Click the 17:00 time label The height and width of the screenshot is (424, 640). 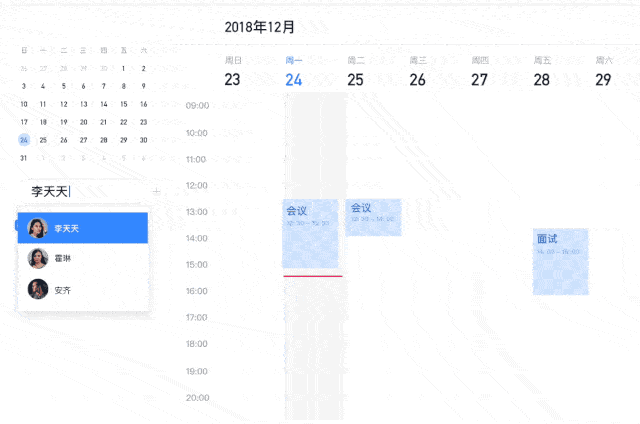click(x=197, y=317)
